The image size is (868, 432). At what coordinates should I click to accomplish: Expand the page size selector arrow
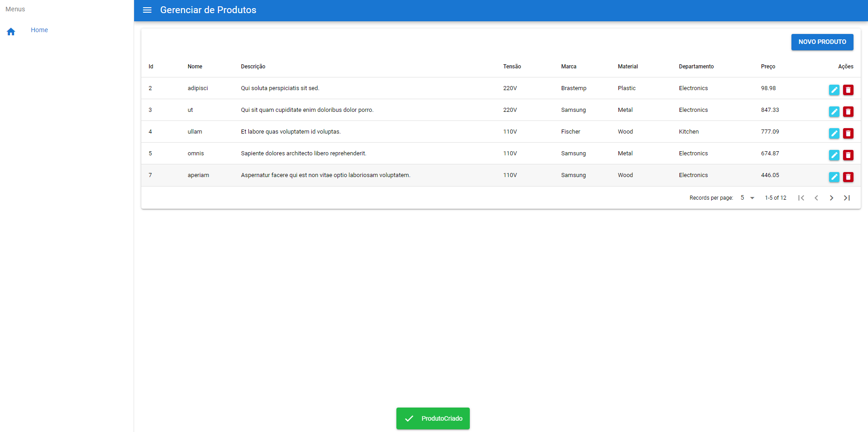752,198
